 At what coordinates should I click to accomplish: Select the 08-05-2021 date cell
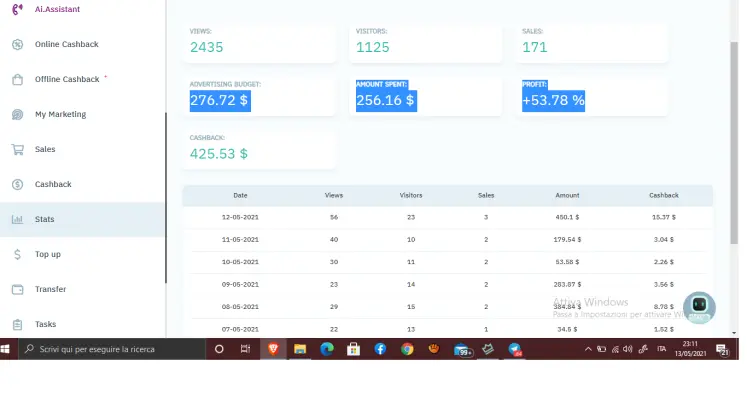pyautogui.click(x=240, y=307)
